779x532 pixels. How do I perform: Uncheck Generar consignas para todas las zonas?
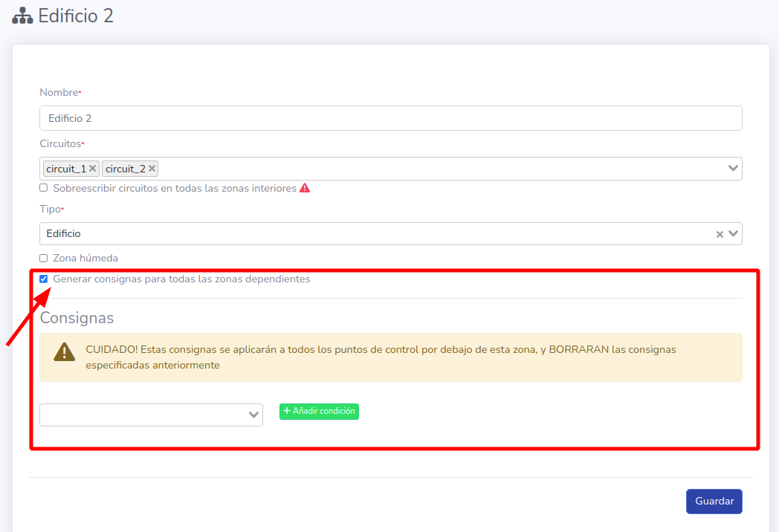44,279
